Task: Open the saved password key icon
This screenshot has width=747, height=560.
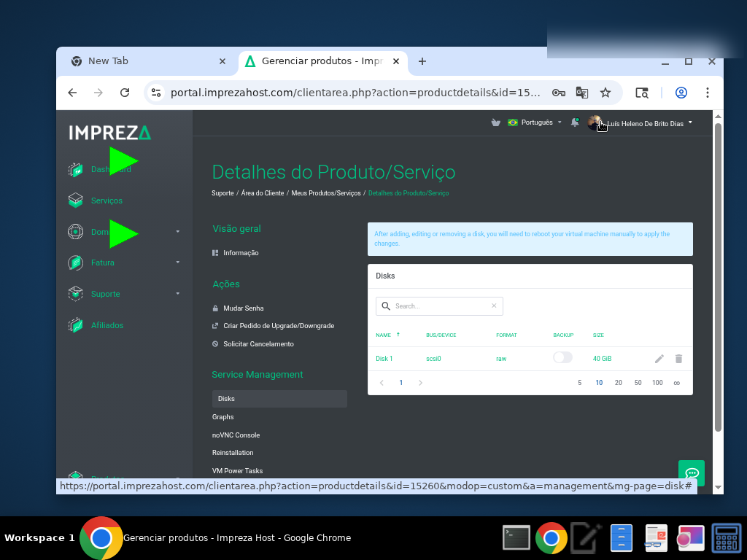Action: click(558, 93)
